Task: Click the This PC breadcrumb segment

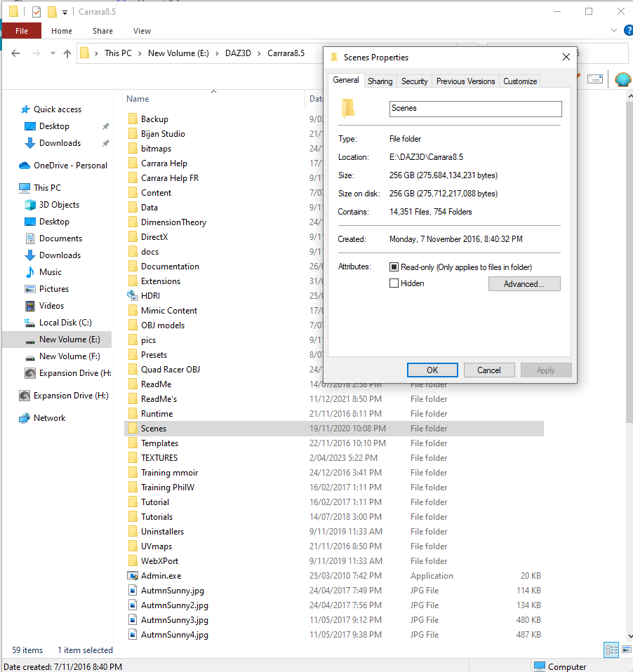Action: click(x=118, y=53)
